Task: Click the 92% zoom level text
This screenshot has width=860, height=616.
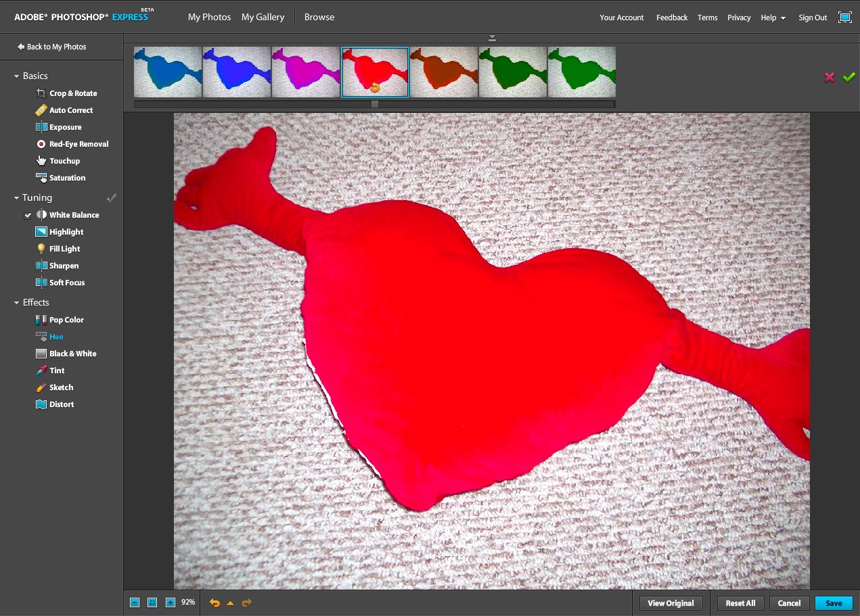Action: [x=188, y=602]
